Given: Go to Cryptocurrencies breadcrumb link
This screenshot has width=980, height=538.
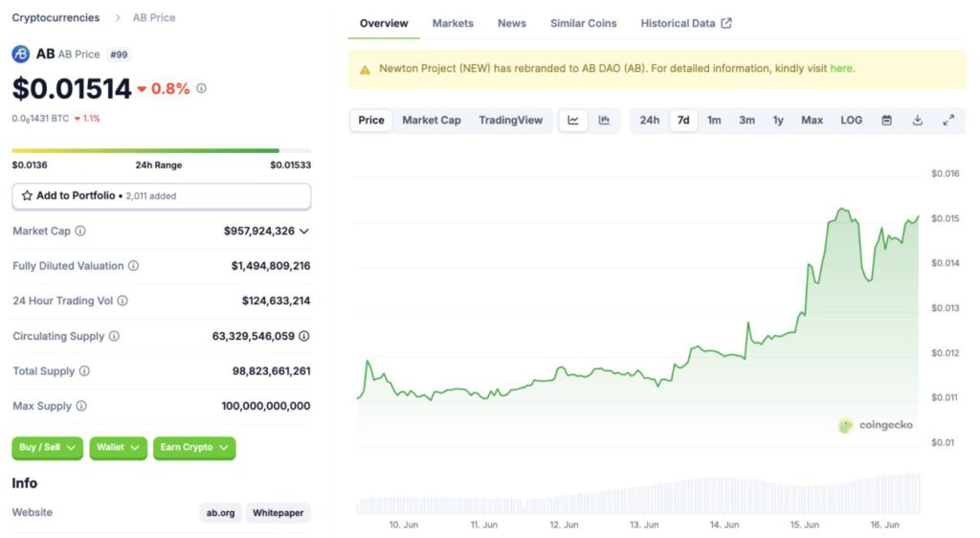Looking at the screenshot, I should coord(56,17).
